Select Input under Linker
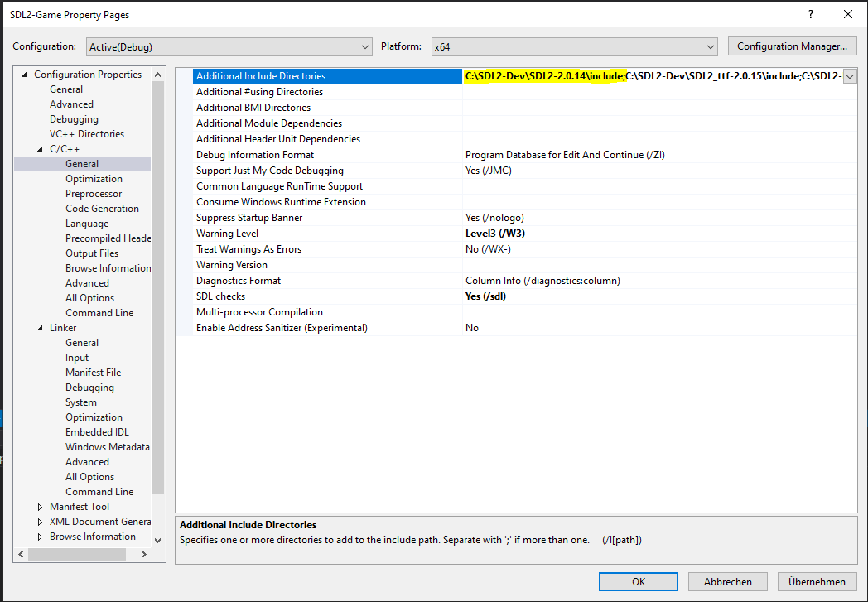 (x=77, y=358)
